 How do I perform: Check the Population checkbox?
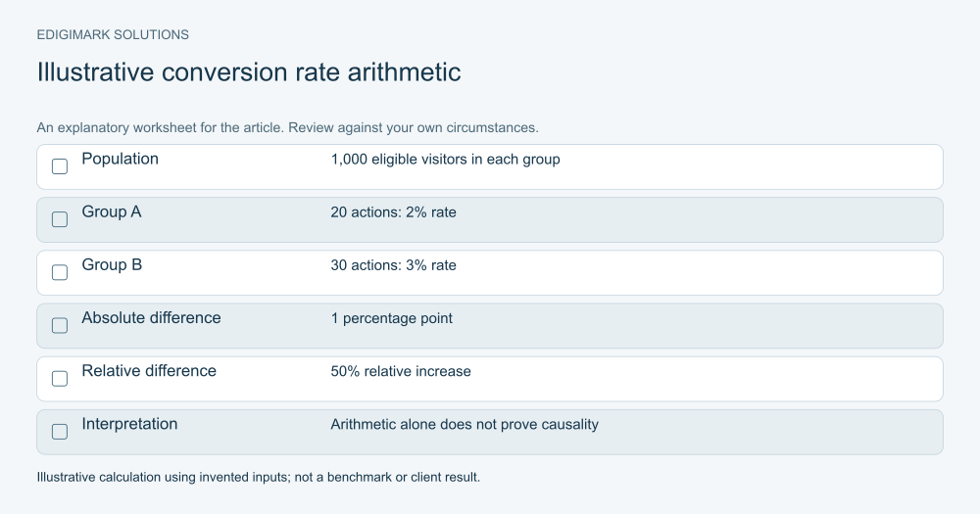[x=60, y=166]
